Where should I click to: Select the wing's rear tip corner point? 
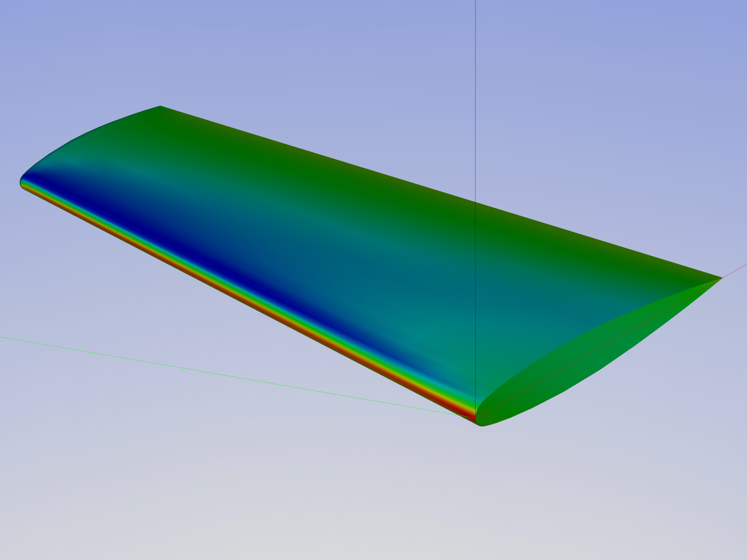(x=160, y=106)
